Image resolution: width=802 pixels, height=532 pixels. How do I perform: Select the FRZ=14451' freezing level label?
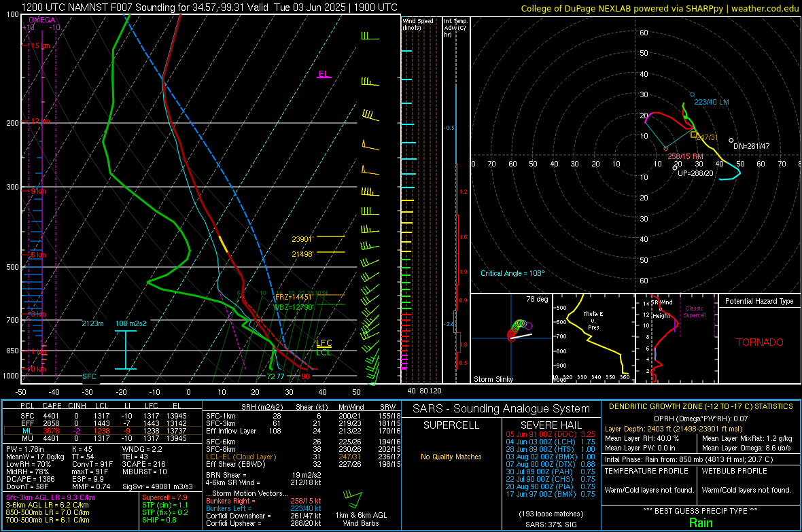[x=294, y=297]
